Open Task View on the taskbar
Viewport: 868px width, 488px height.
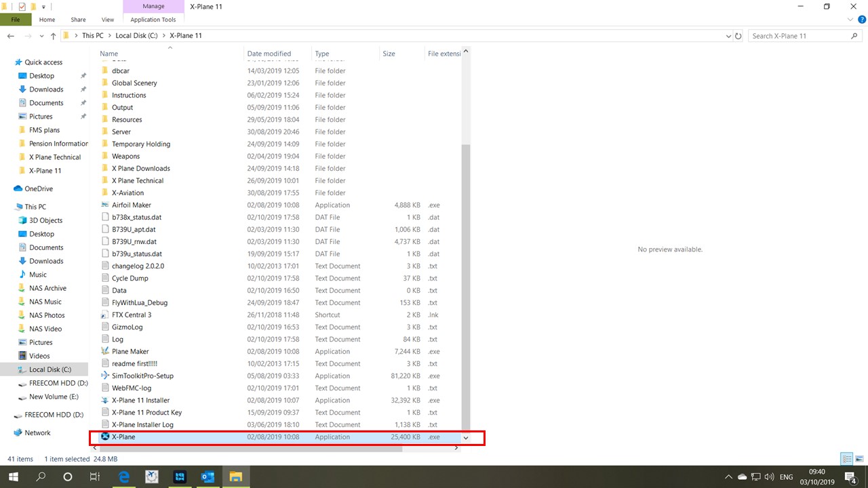tap(95, 476)
